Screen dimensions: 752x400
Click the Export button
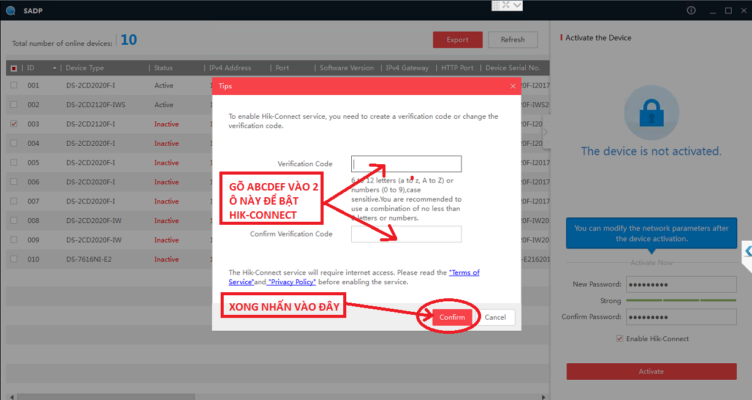(x=458, y=40)
